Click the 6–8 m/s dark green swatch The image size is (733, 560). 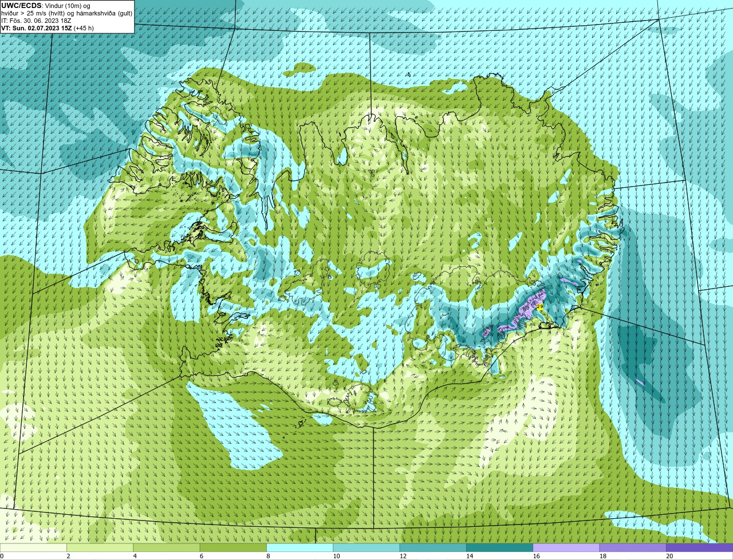tap(234, 547)
